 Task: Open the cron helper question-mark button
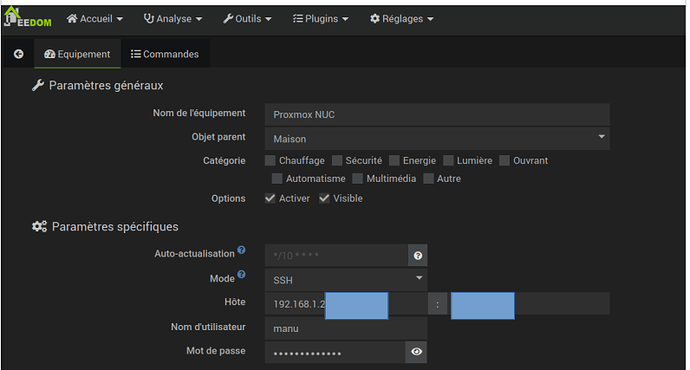(x=418, y=255)
